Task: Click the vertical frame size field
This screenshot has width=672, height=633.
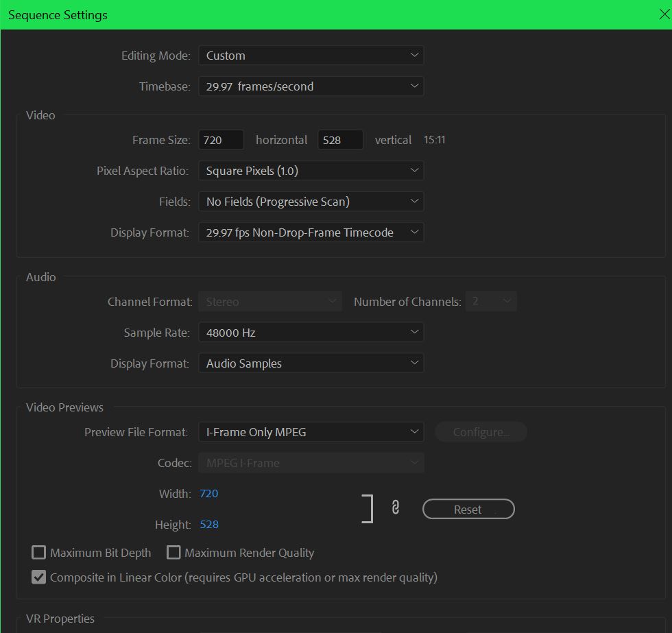Action: (x=340, y=140)
